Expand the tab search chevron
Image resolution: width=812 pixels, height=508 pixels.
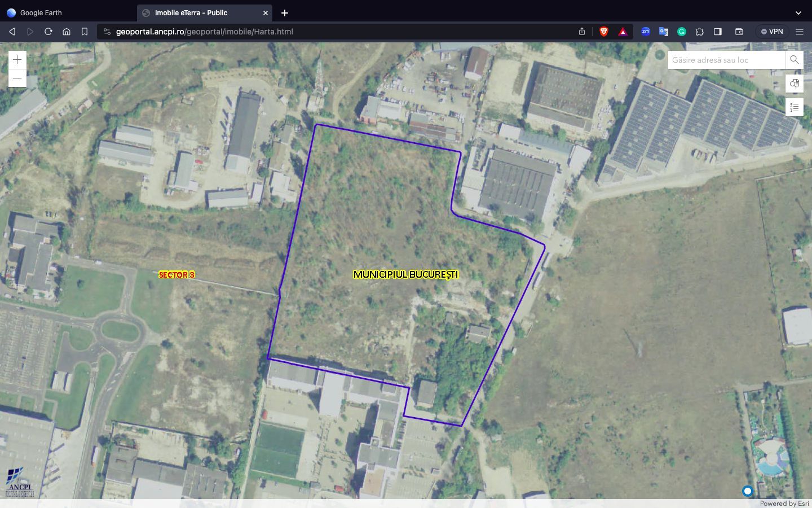point(798,12)
